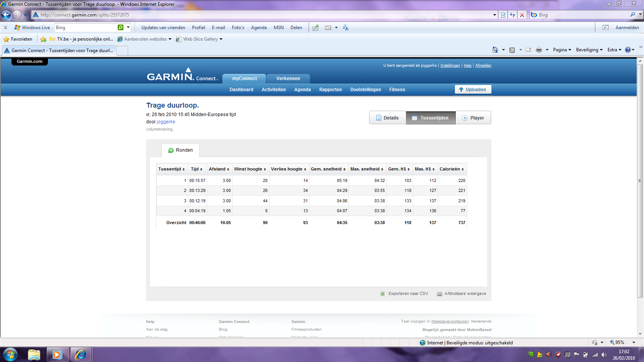Click the Windows Live Bing search box
The height and width of the screenshot is (362, 644).
pos(86,28)
